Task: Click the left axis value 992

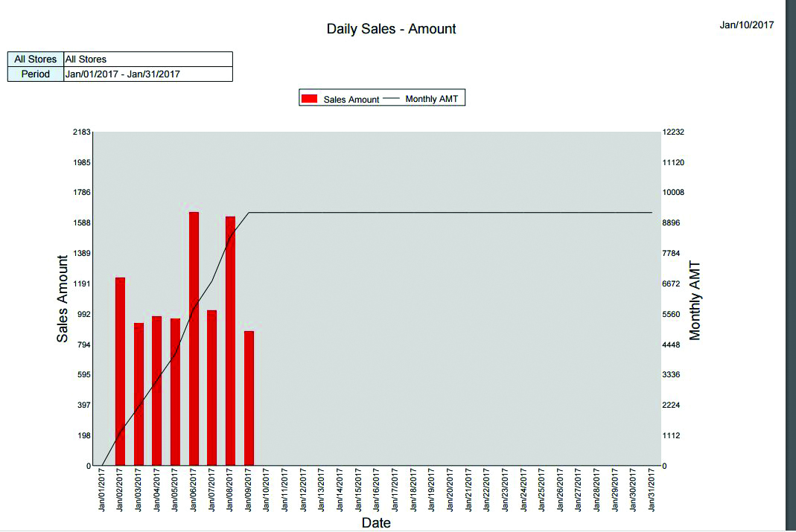Action: (83, 314)
